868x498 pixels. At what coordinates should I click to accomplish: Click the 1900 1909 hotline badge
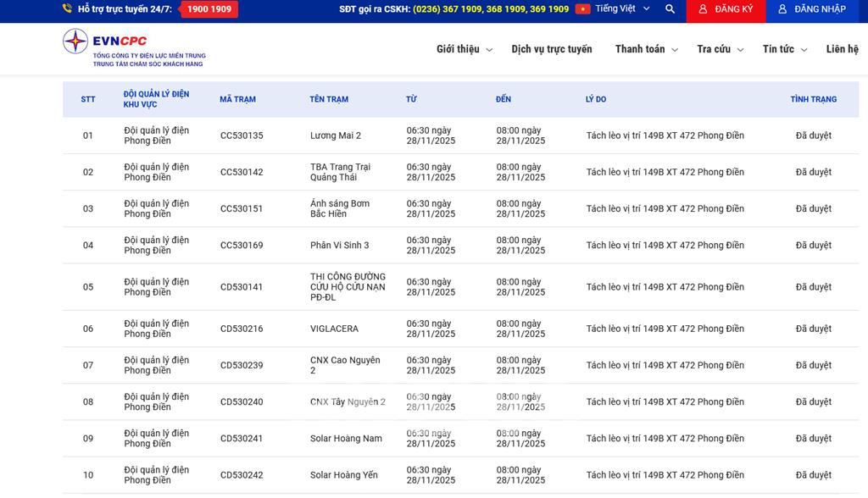pyautogui.click(x=209, y=9)
